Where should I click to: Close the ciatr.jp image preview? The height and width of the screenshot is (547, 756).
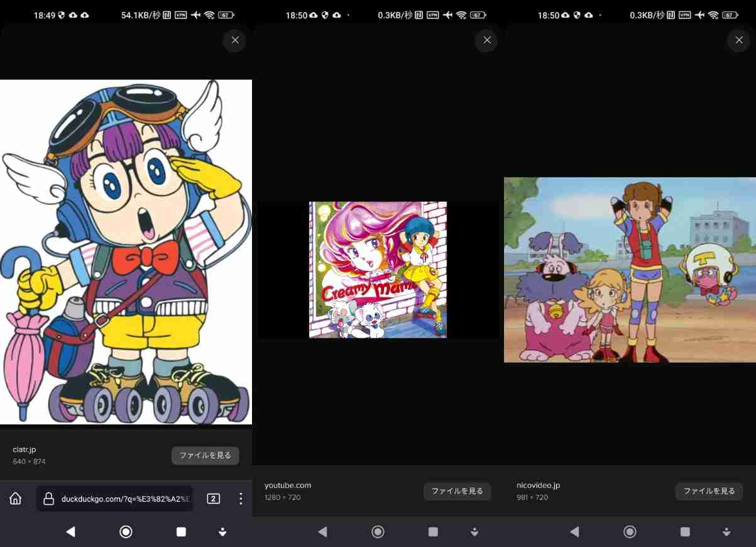[x=234, y=40]
